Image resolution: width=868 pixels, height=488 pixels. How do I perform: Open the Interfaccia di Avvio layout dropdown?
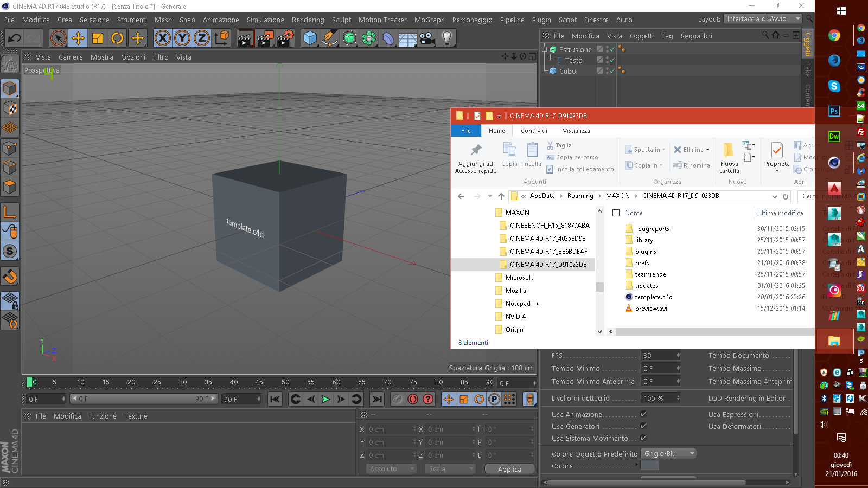[x=763, y=19]
